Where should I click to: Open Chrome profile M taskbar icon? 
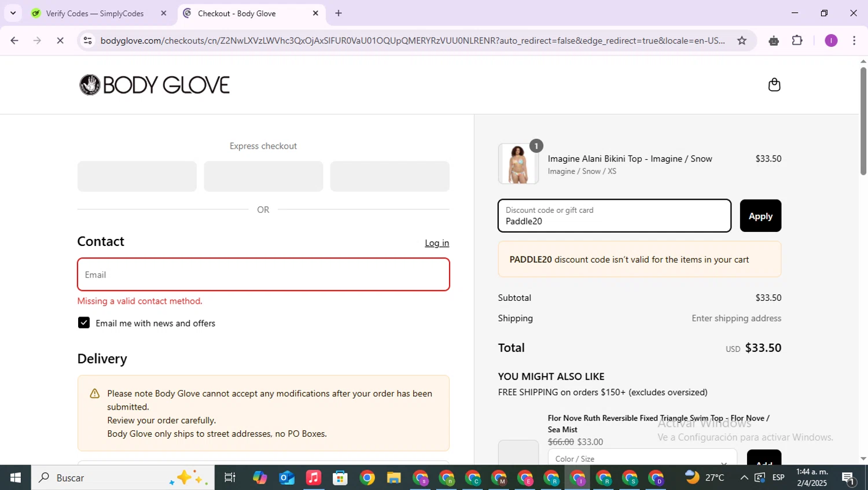[499, 478]
